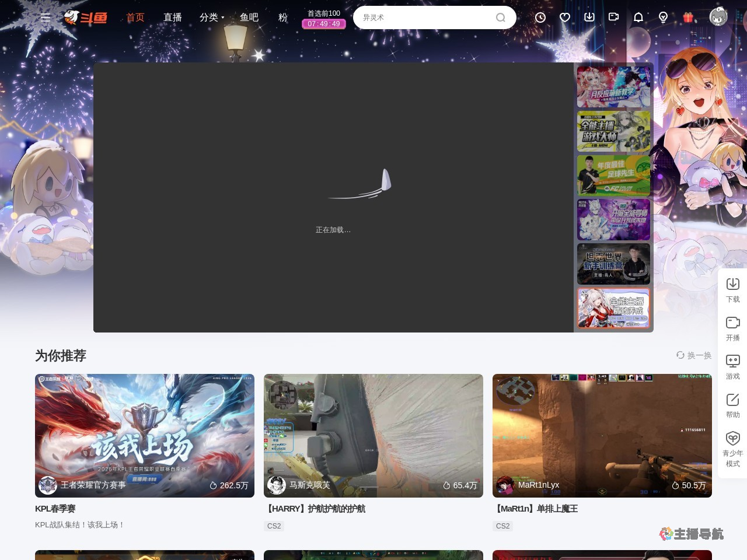Open the user avatar profile menu

(718, 17)
